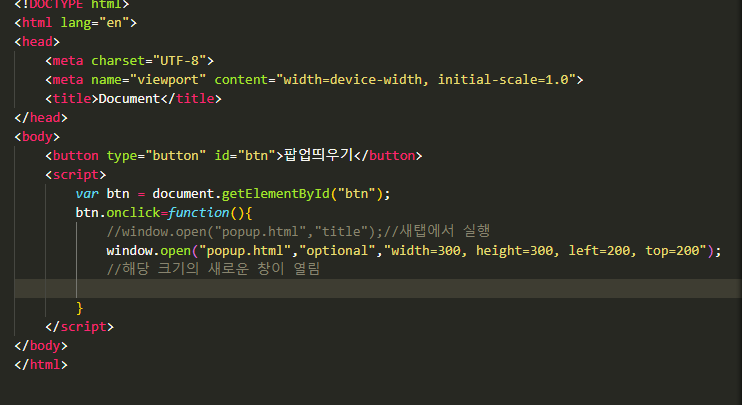Click the commented window.open line
Image resolution: width=742 pixels, height=405 pixels.
(x=298, y=231)
